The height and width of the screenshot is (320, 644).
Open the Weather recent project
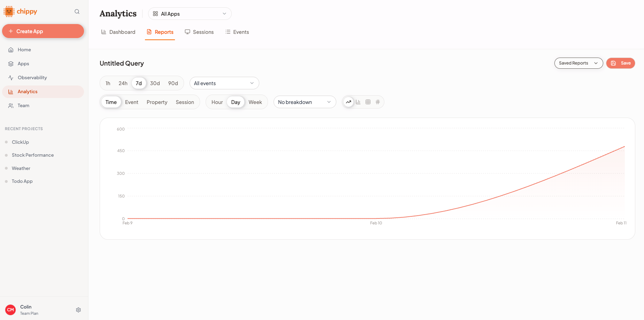pos(21,168)
